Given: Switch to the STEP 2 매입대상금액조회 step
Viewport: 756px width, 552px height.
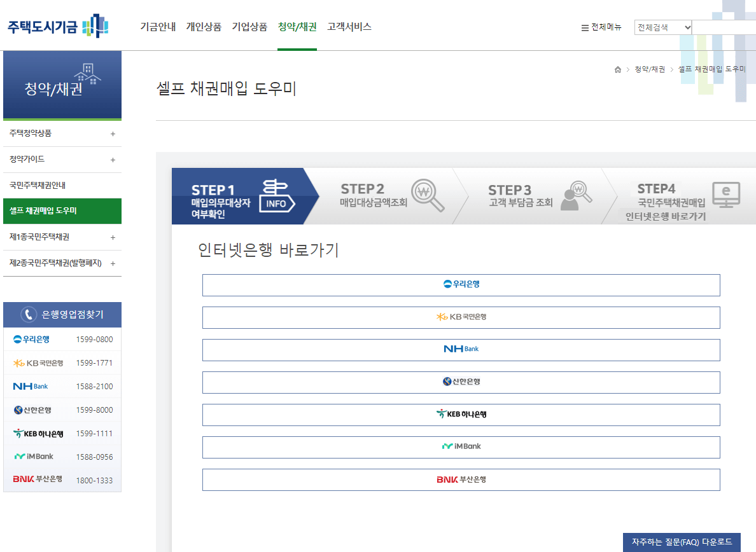Looking at the screenshot, I should [391, 196].
